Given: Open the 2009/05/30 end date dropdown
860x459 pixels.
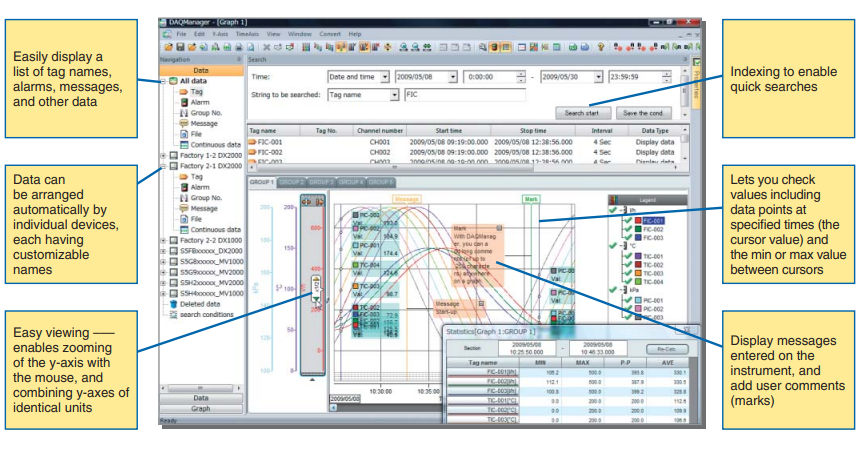Looking at the screenshot, I should (598, 77).
